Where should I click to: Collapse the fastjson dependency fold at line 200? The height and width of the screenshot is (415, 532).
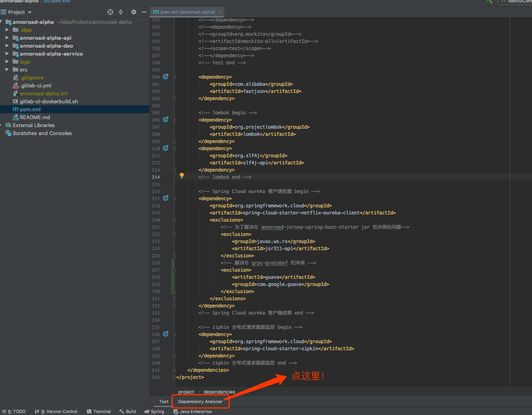tap(174, 77)
